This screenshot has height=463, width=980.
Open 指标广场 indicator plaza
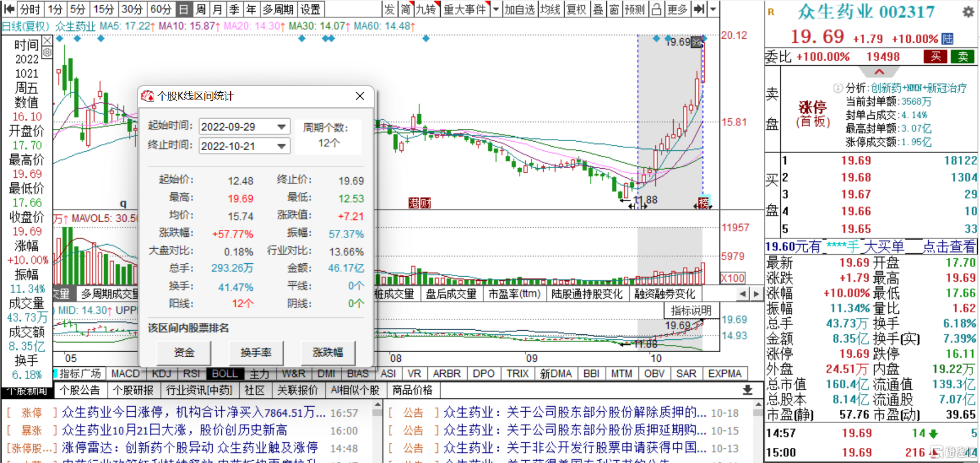click(x=79, y=374)
